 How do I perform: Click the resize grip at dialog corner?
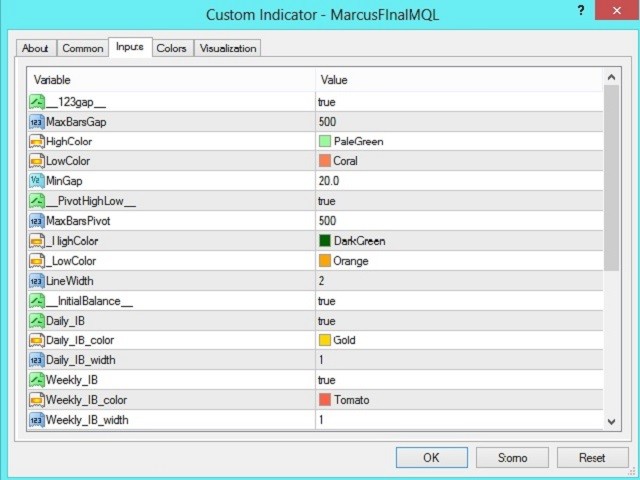click(x=633, y=473)
